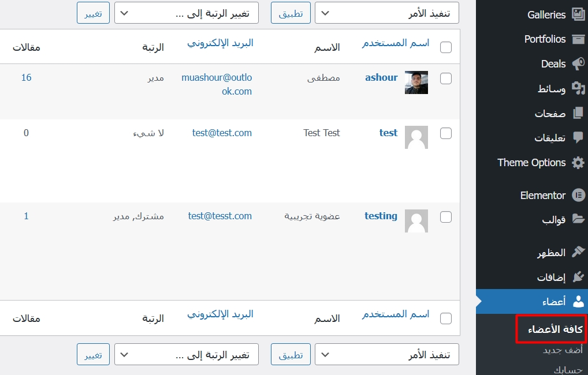
Task: Click the avatar beside user testing
Action: click(x=416, y=220)
